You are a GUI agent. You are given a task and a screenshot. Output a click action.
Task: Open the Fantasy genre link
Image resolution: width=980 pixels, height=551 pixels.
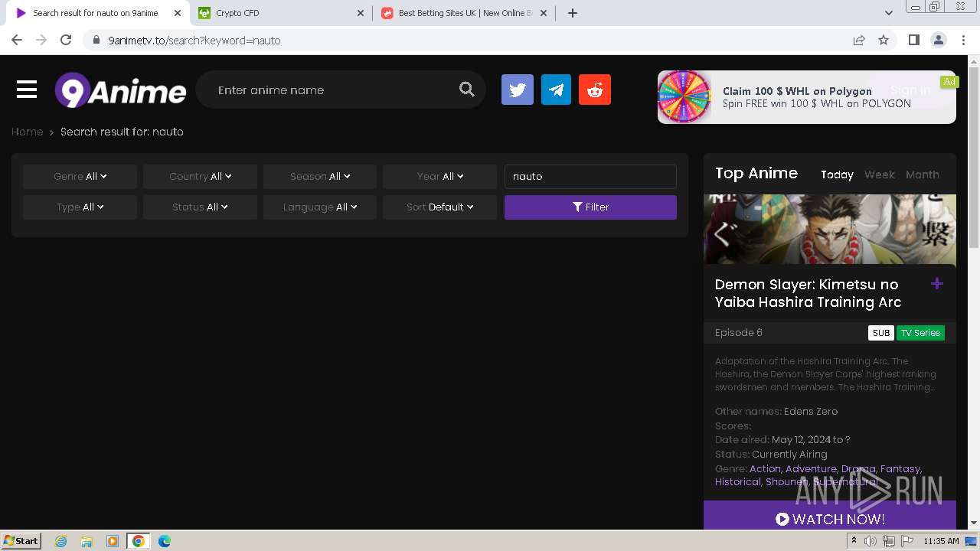pyautogui.click(x=900, y=468)
